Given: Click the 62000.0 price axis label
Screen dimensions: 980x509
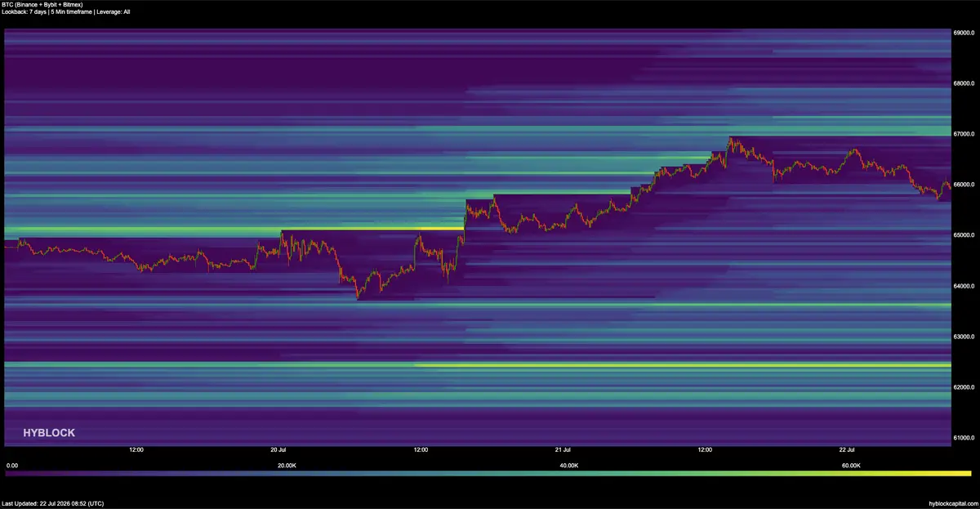Looking at the screenshot, I should [x=964, y=387].
